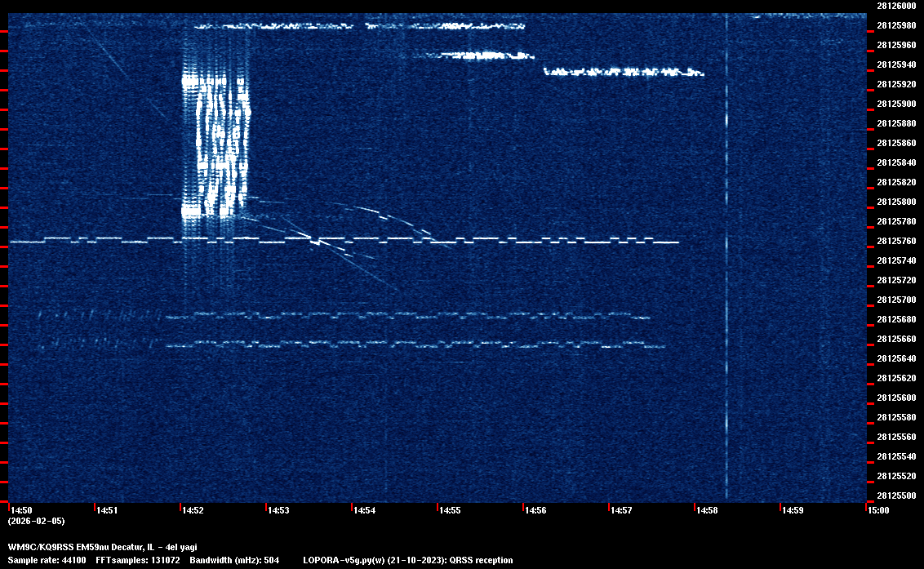Image resolution: width=924 pixels, height=569 pixels.
Task: Click the 28126000 frequency label
Action: [896, 6]
